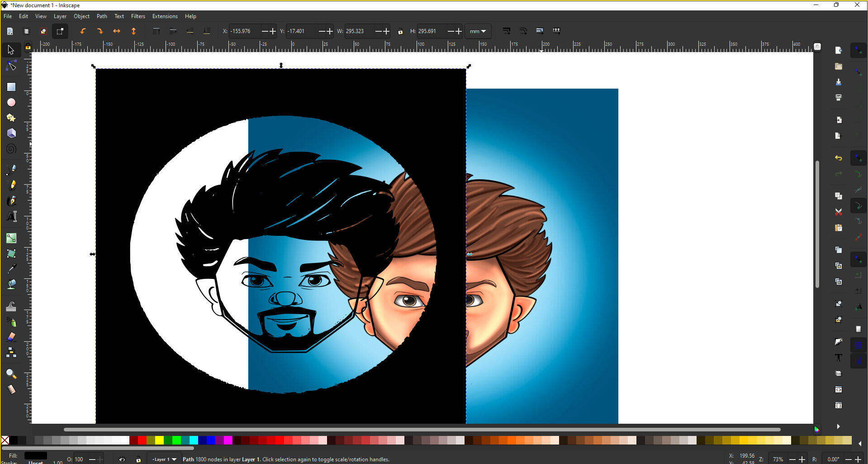The image size is (868, 464).
Task: Open the Path menu
Action: point(102,16)
